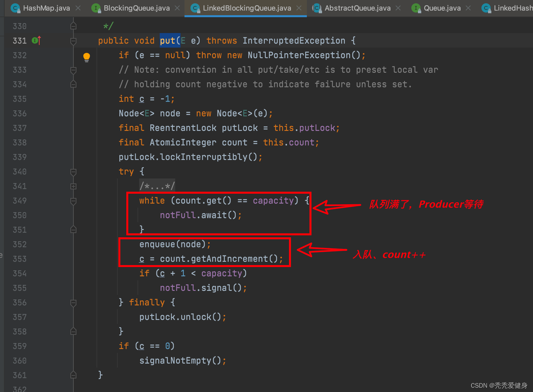The height and width of the screenshot is (392, 533).
Task: Click capacity in the while condition
Action: (273, 201)
